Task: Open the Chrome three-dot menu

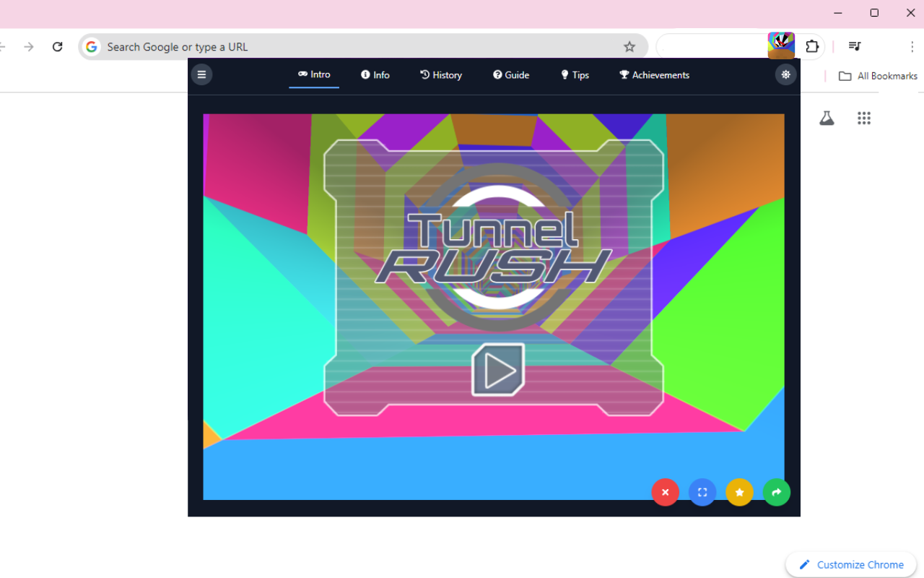Action: tap(912, 46)
